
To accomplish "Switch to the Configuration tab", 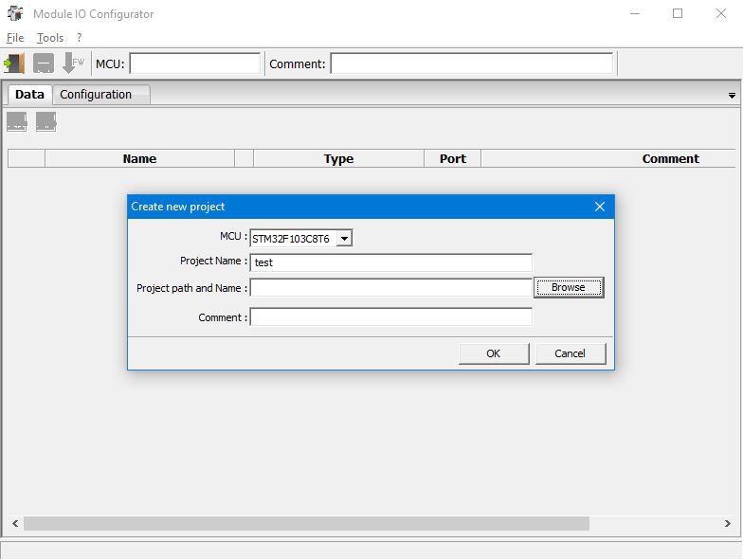I will (96, 95).
